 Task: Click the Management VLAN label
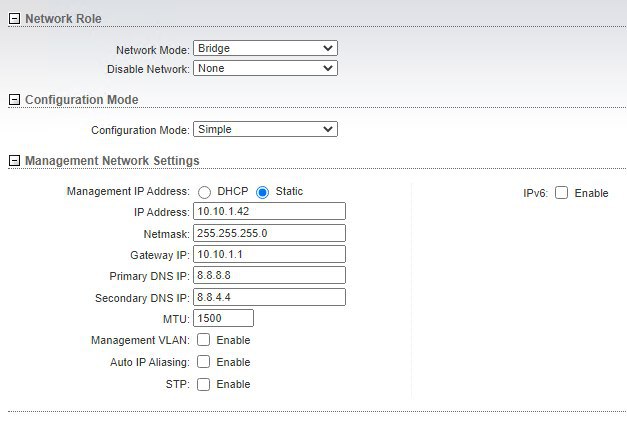[140, 340]
